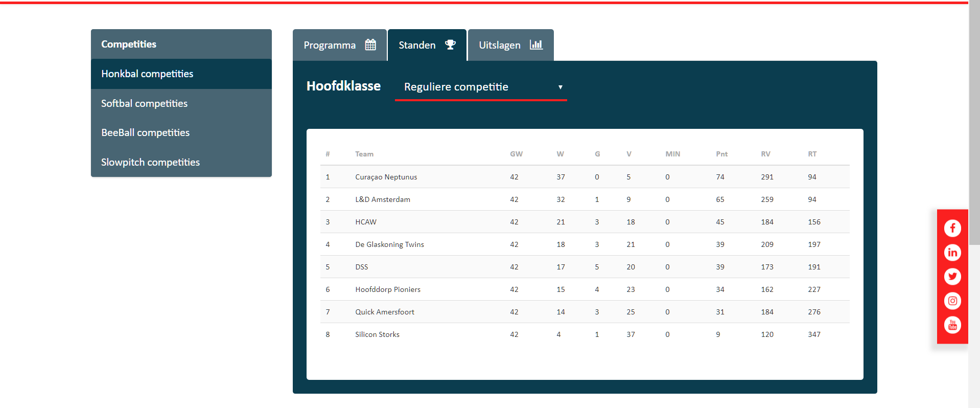
Task: Open the Twitter social icon
Action: point(952,277)
